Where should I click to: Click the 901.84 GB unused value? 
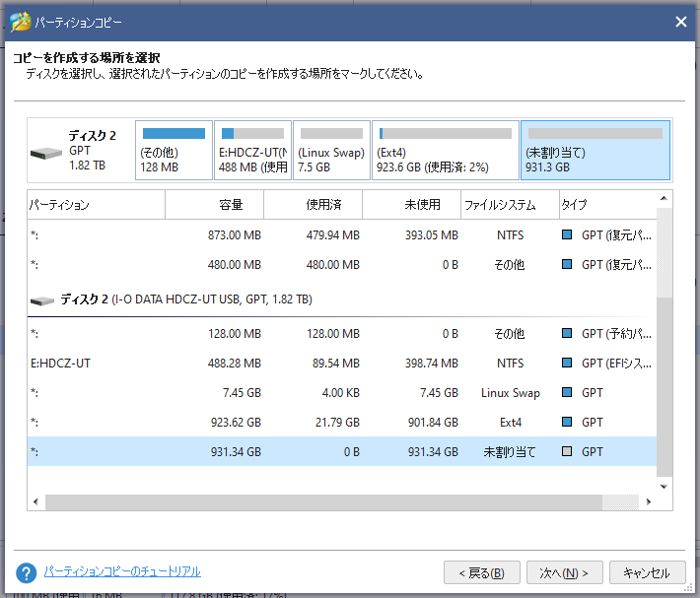[x=433, y=422]
